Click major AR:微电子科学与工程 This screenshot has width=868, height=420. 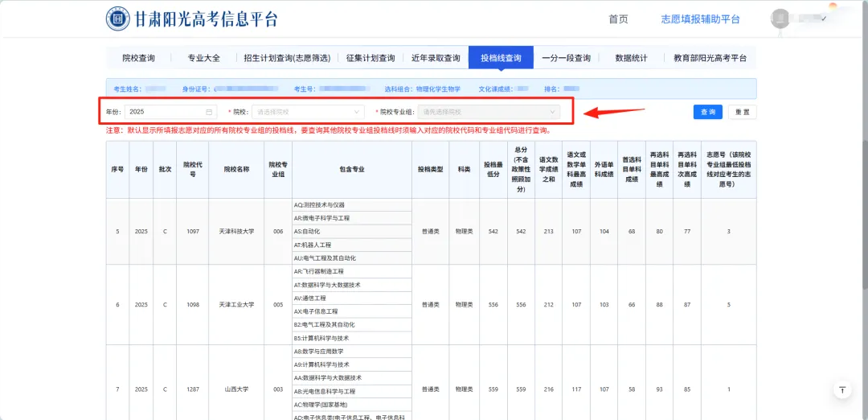352,218
